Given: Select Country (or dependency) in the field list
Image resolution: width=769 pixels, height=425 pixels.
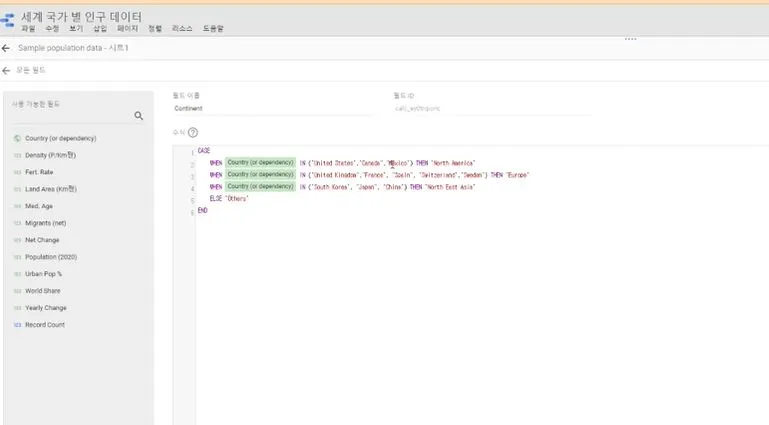Looking at the screenshot, I should click(61, 138).
